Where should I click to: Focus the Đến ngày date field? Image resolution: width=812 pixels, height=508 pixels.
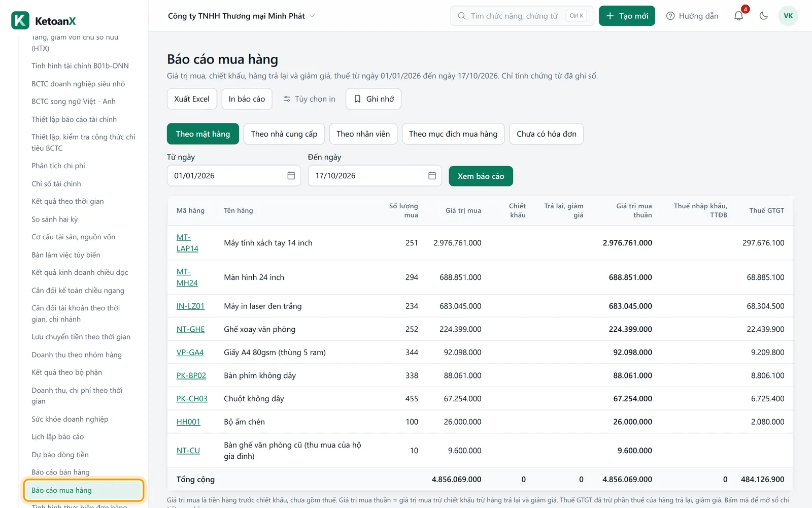375,175
